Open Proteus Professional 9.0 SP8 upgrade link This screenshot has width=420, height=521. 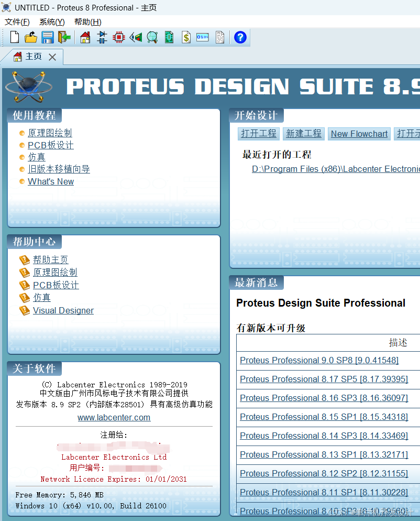point(319,360)
